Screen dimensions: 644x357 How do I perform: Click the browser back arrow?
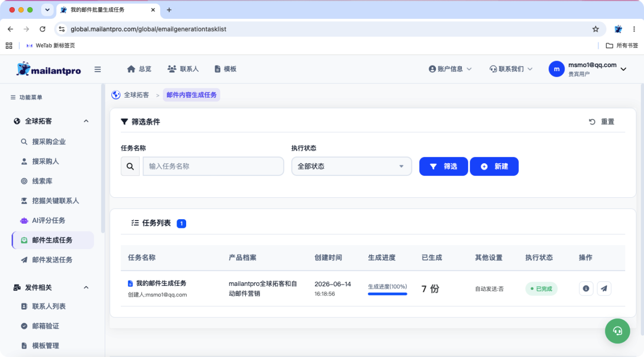[x=10, y=29]
